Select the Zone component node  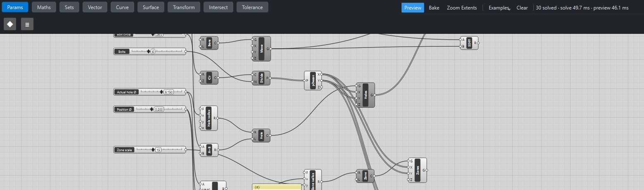(x=365, y=176)
